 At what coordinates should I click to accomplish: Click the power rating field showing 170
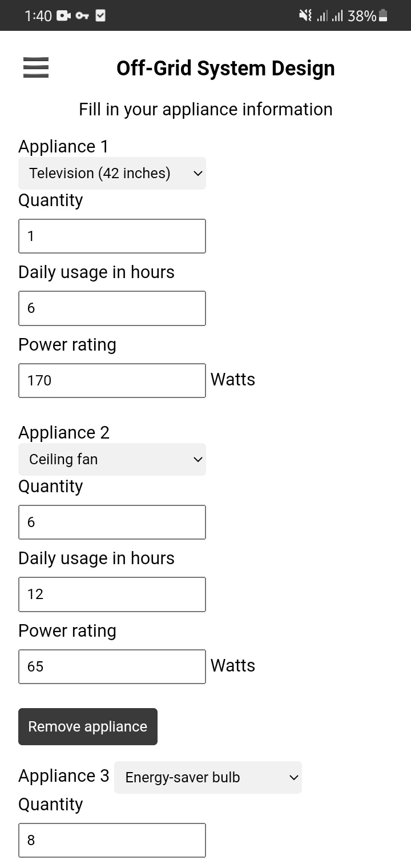(x=112, y=380)
